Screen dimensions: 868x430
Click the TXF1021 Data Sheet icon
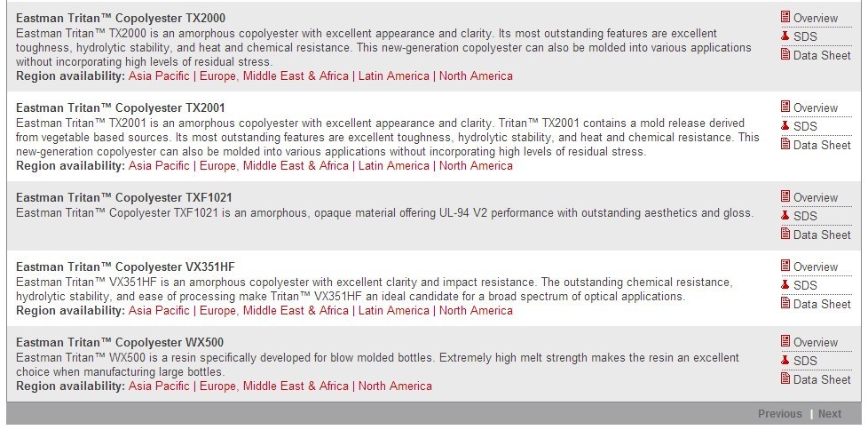pos(785,234)
